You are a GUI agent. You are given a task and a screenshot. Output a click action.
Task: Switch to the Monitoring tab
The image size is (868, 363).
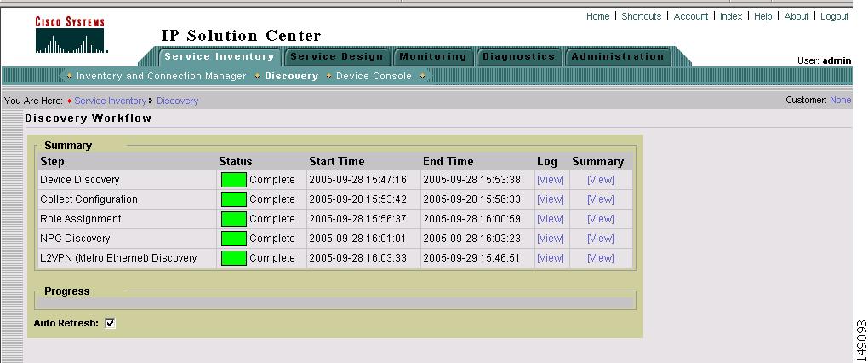pos(433,56)
